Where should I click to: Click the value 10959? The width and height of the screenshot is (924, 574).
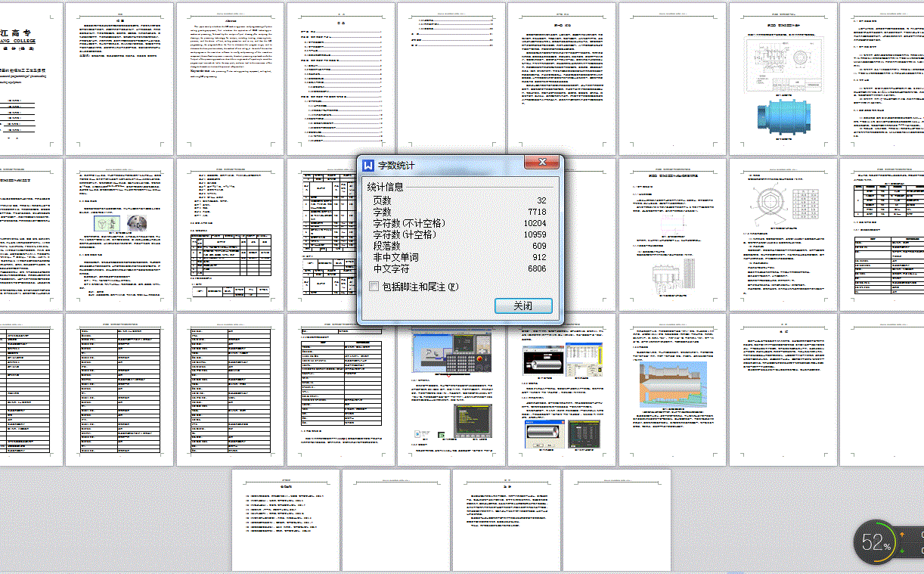click(534, 234)
